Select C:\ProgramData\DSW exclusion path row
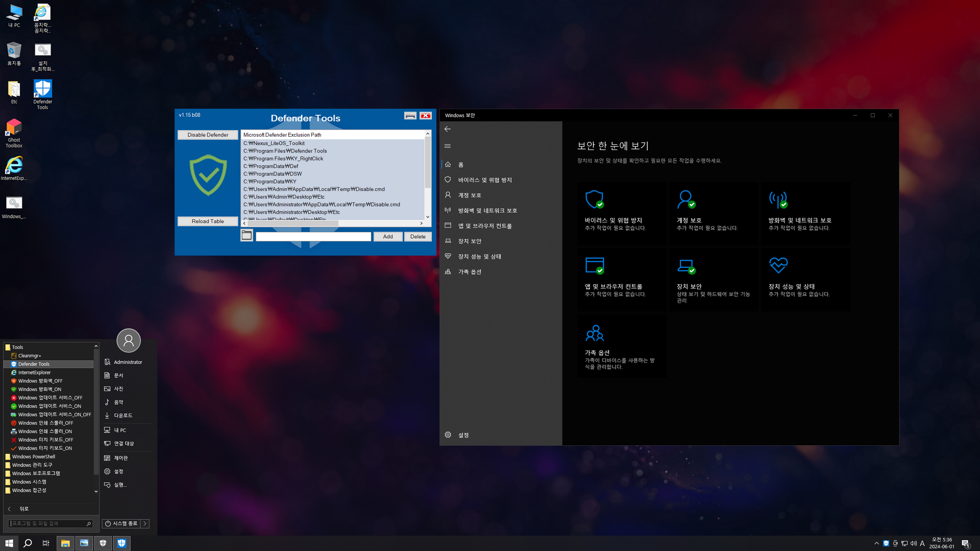The width and height of the screenshot is (980, 551). 273,174
